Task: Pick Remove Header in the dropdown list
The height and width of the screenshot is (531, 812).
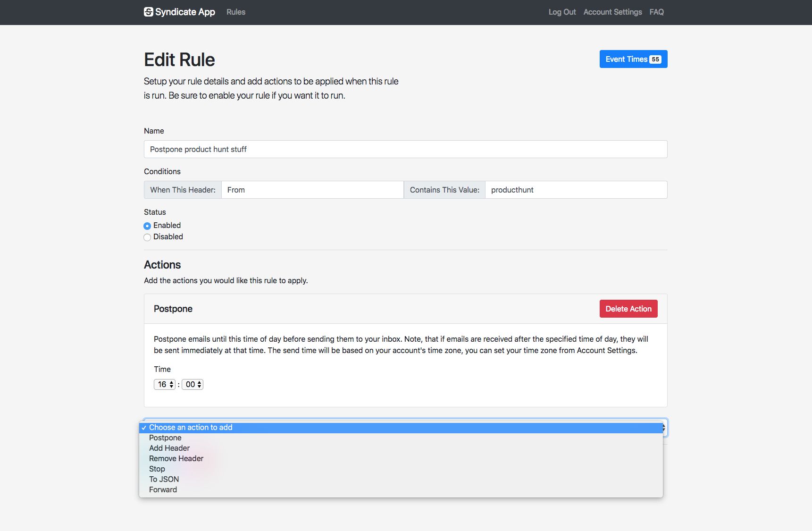Action: pyautogui.click(x=176, y=458)
